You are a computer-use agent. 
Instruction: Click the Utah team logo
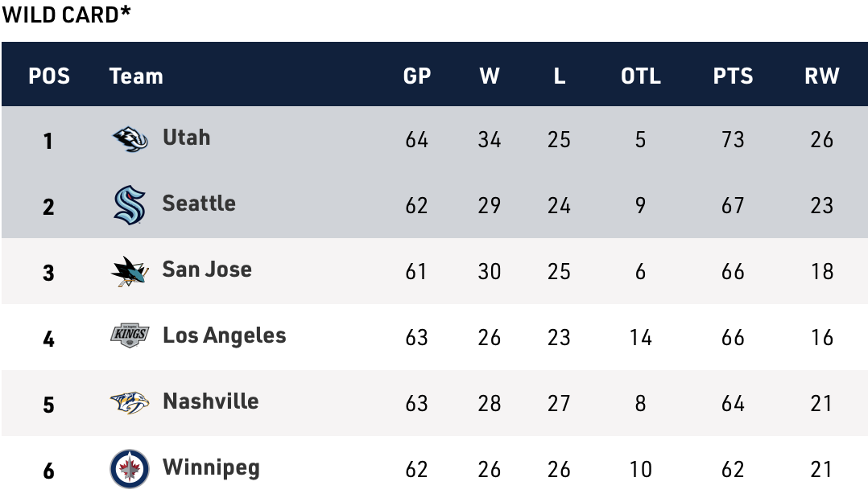tap(130, 139)
